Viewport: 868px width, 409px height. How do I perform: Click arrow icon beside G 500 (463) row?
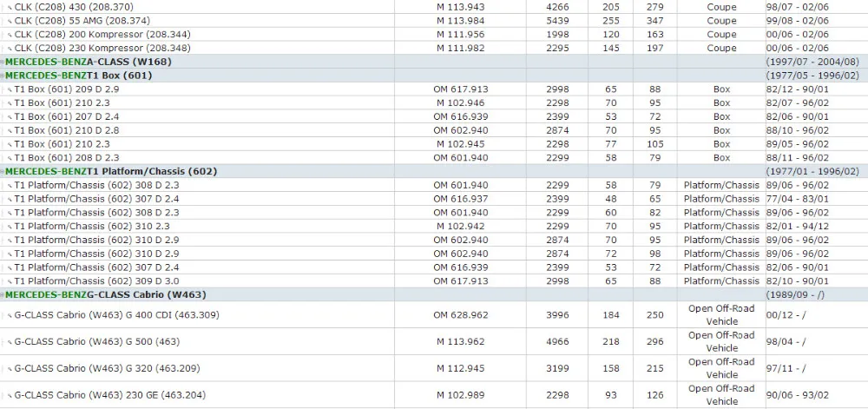pyautogui.click(x=10, y=343)
